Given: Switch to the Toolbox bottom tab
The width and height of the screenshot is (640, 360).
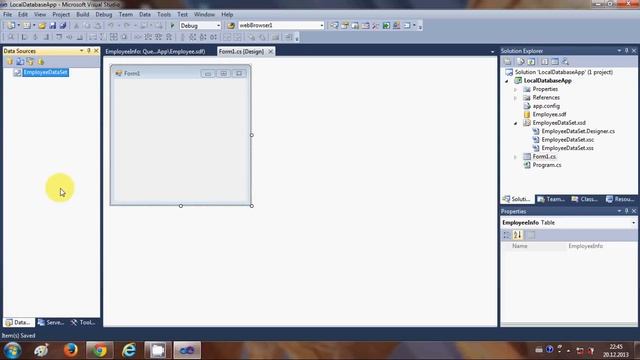Looking at the screenshot, I should click(83, 322).
